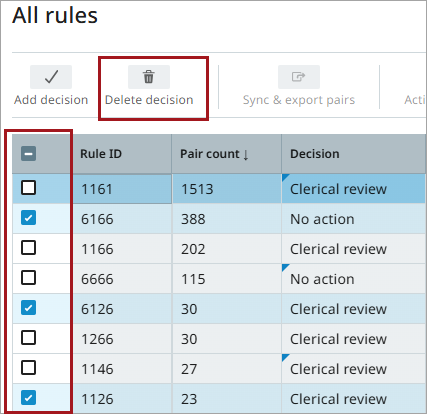
Task: Click the Delete decision trash icon
Action: tap(149, 77)
